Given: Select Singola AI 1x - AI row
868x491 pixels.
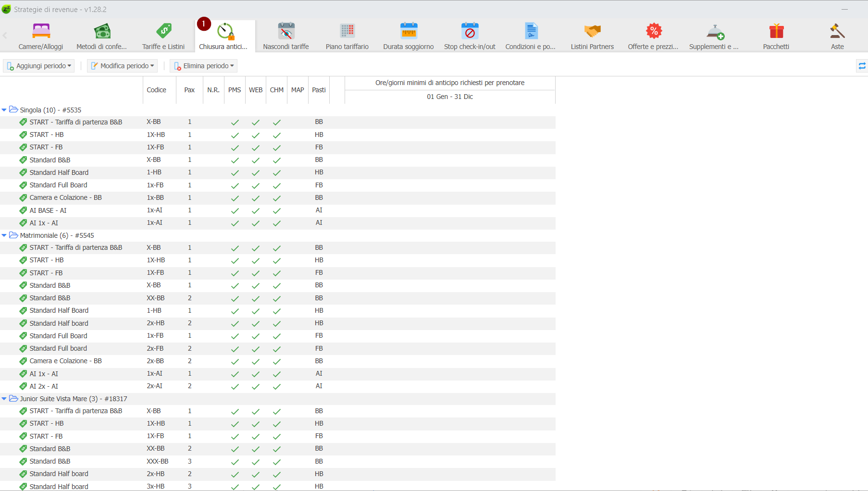Looking at the screenshot, I should click(x=278, y=223).
